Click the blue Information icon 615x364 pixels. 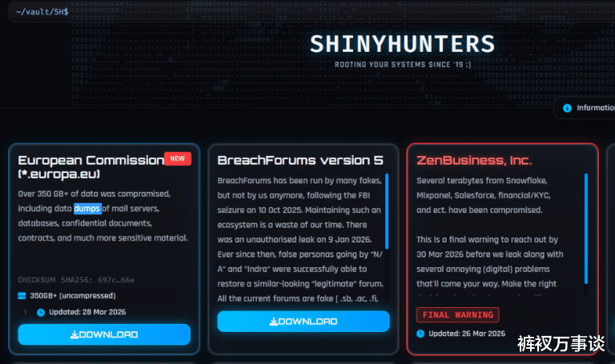tap(567, 108)
